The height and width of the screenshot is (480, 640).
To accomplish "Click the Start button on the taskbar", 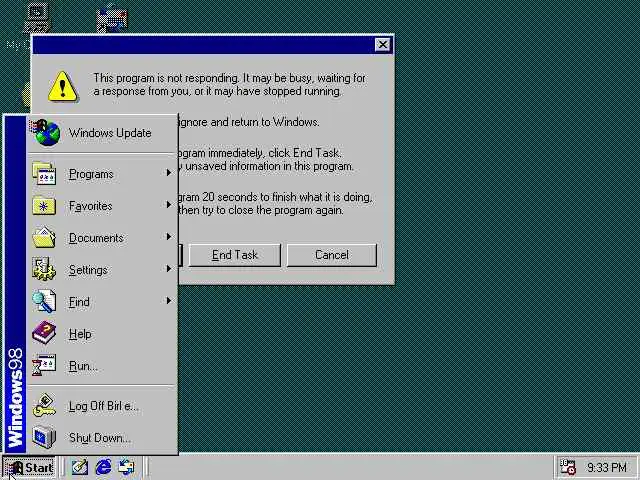I will pyautogui.click(x=29, y=467).
